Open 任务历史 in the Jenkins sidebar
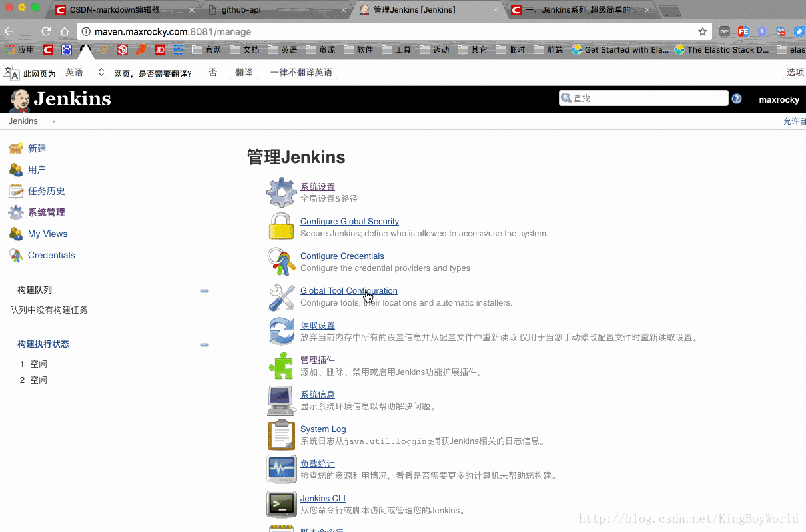The image size is (806, 532). pyautogui.click(x=47, y=191)
